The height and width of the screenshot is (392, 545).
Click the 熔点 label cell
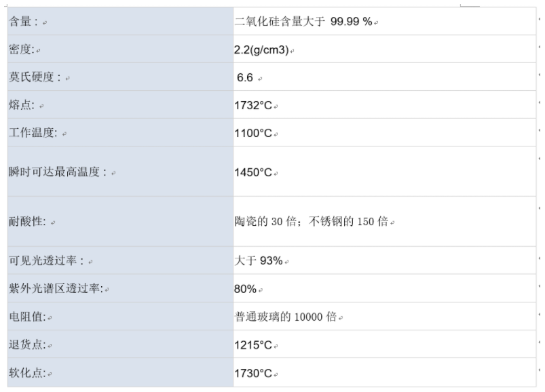click(x=23, y=105)
